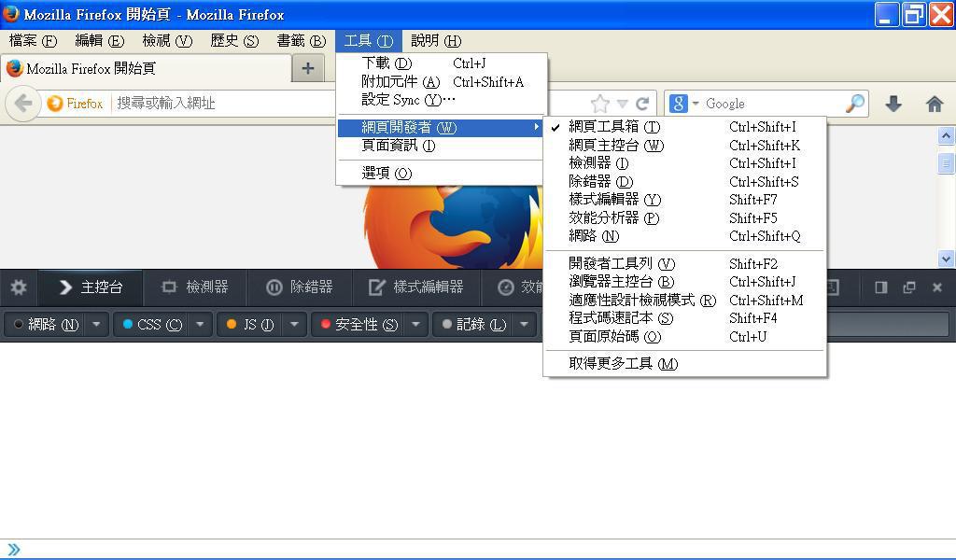Screen dimensions: 956x560
Task: Click the Firefox identity icon in address bar
Action: coord(75,104)
